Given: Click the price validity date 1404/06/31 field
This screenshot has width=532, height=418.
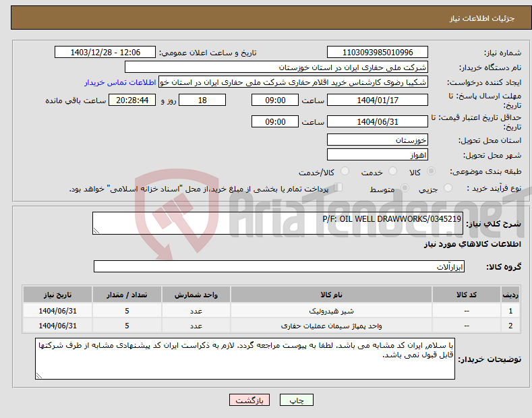Looking at the screenshot, I should 378,121.
